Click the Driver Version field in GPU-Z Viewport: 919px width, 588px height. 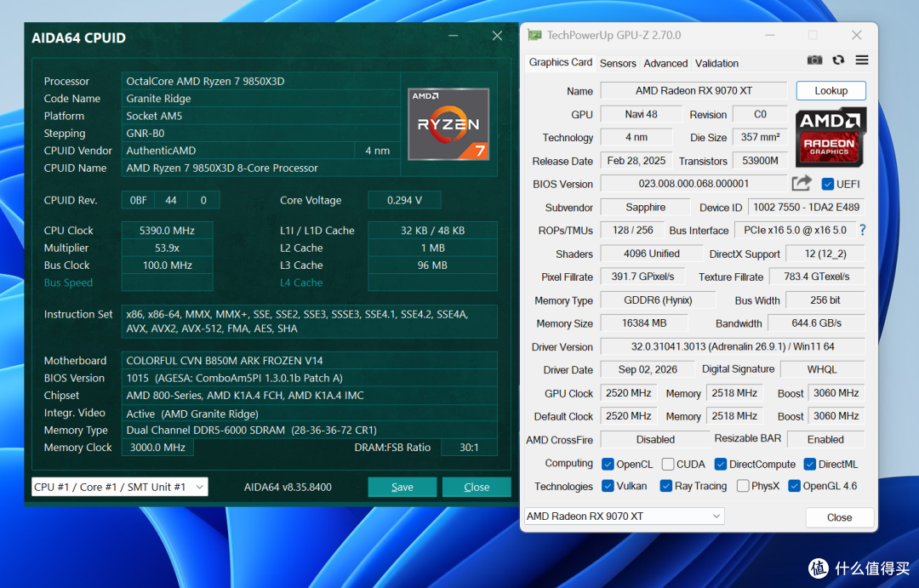tap(733, 346)
